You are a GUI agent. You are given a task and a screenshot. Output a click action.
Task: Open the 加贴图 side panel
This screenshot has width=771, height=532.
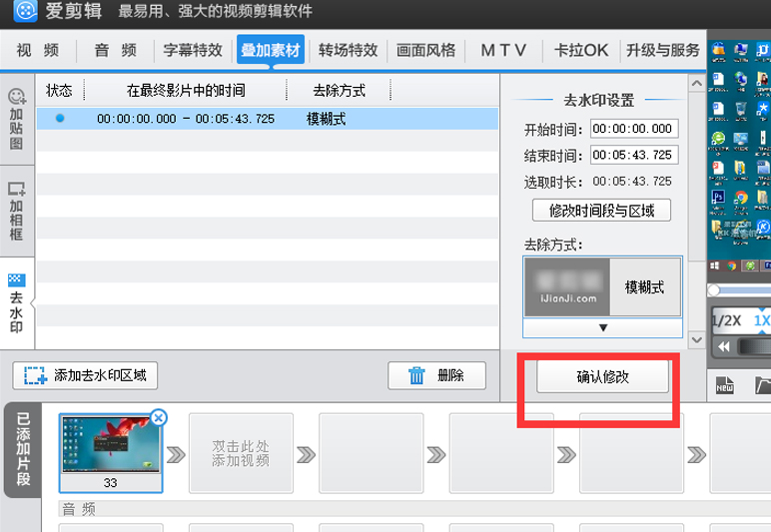click(17, 120)
